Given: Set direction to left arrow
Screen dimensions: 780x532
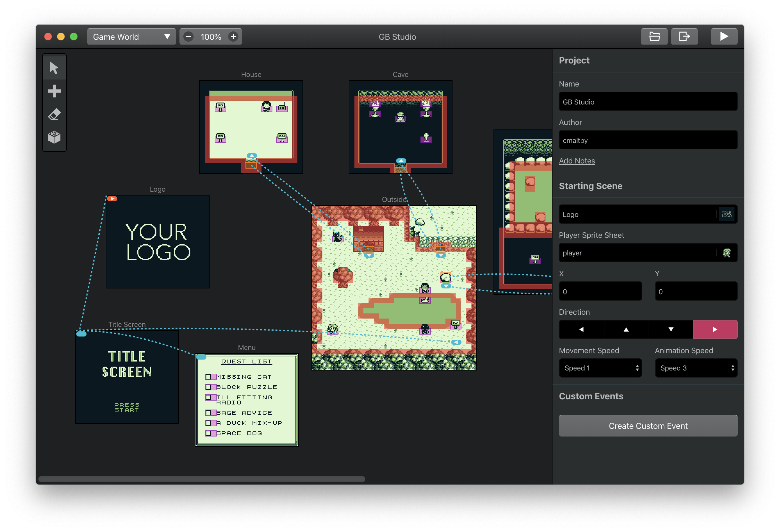Looking at the screenshot, I should tap(581, 329).
